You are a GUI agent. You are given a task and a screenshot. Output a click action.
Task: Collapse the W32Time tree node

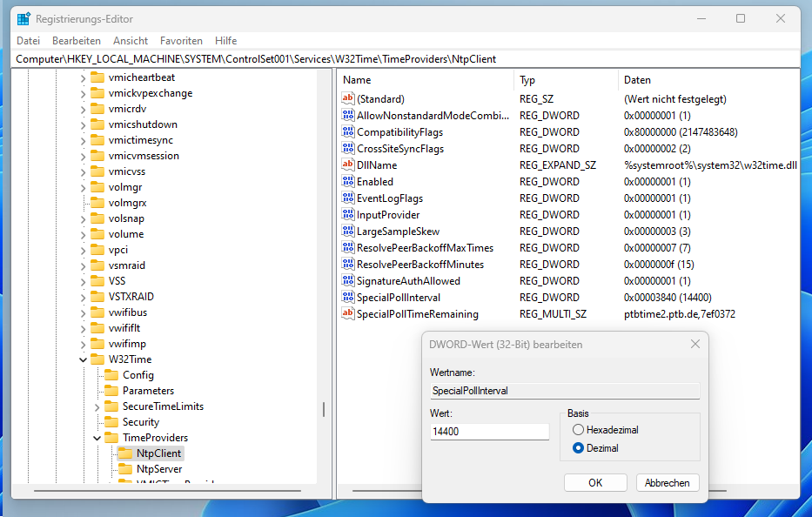(83, 359)
